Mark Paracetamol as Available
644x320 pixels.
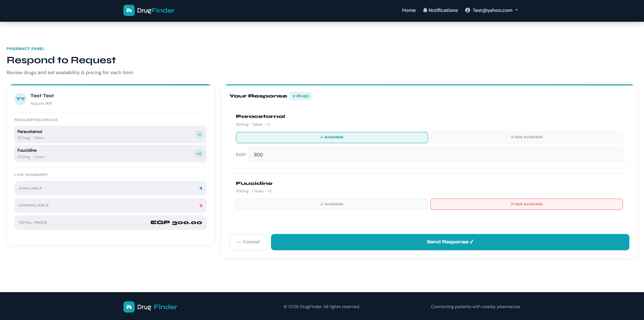(332, 137)
